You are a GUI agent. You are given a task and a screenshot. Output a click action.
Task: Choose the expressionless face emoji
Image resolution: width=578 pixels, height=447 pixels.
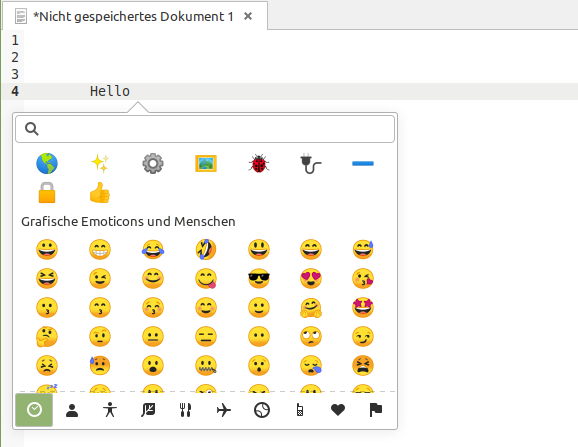click(x=206, y=337)
